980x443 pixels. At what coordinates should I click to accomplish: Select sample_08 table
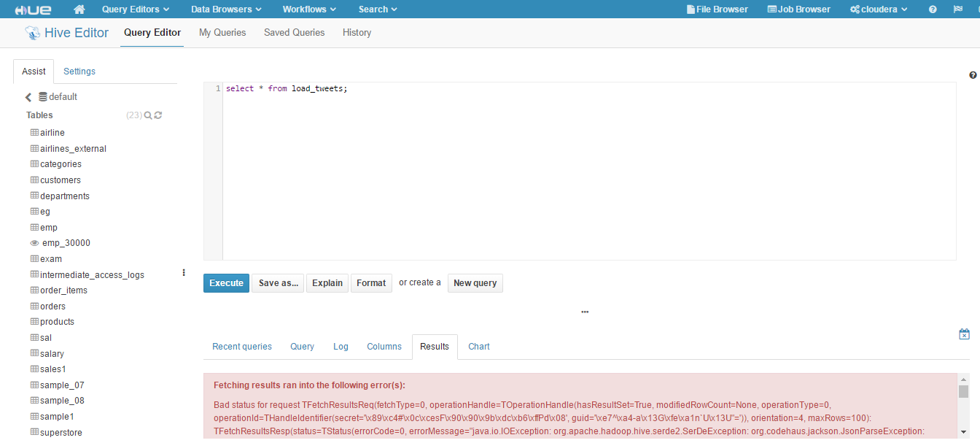tap(62, 401)
